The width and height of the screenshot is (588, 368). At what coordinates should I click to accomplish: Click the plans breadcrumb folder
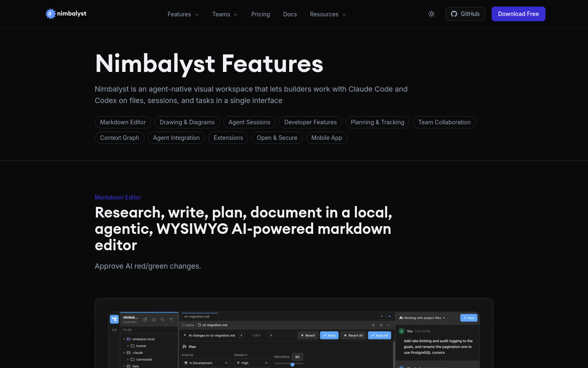pyautogui.click(x=188, y=325)
